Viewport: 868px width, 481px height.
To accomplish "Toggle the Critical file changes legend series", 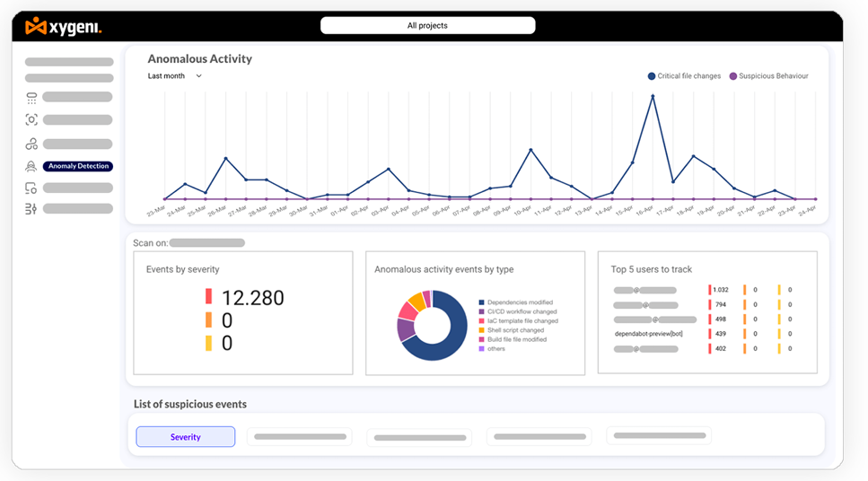I will click(684, 76).
